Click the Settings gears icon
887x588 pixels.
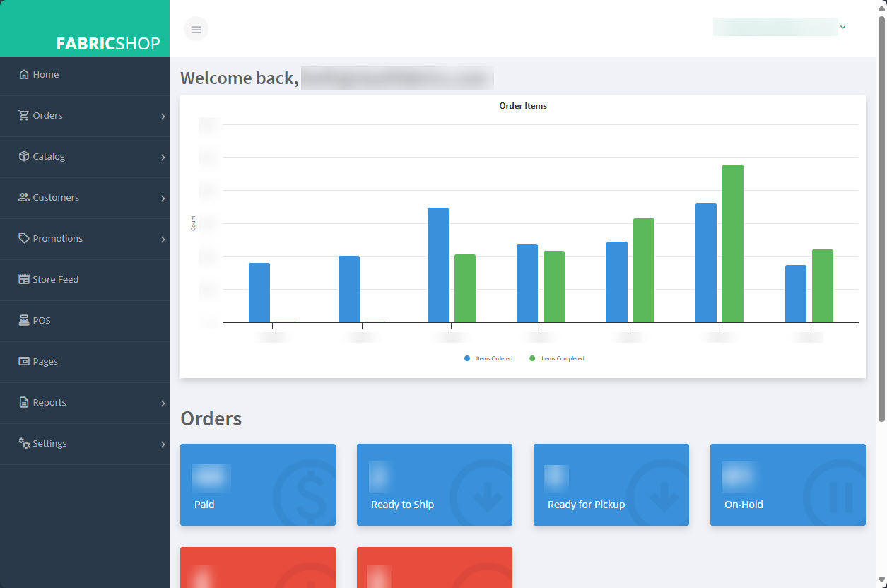pyautogui.click(x=24, y=443)
